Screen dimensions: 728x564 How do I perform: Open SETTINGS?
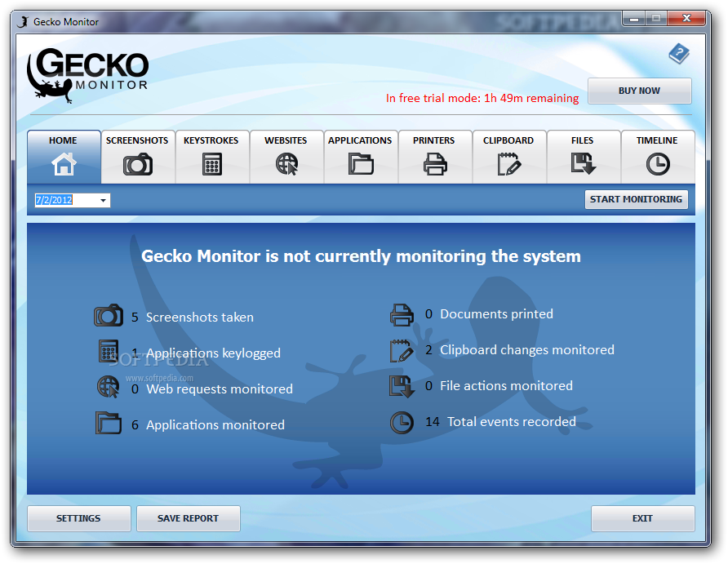(x=79, y=518)
